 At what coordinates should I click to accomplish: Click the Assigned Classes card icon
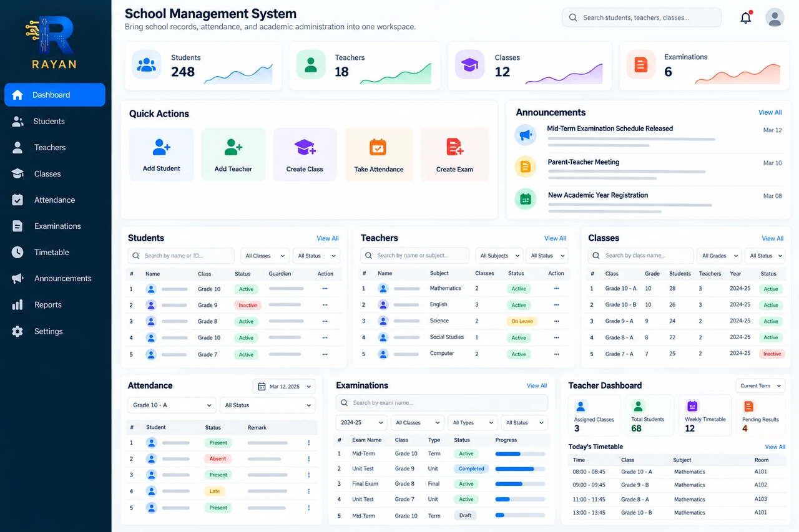[581, 407]
